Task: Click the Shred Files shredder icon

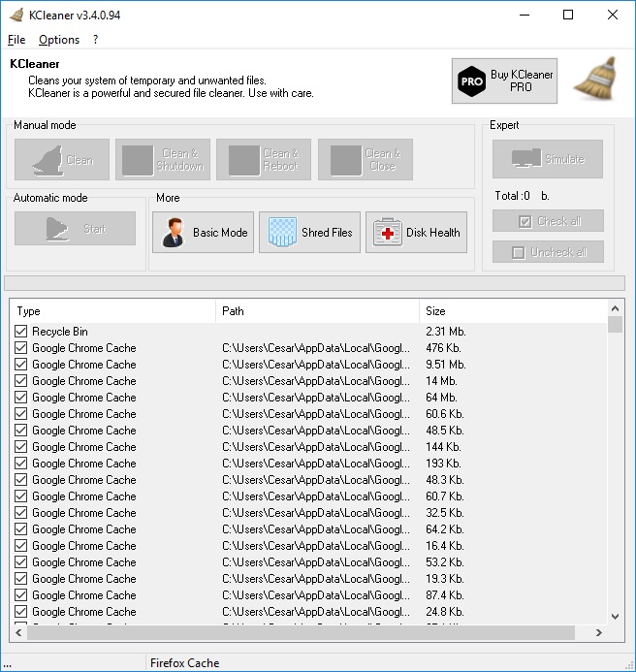Action: (282, 232)
